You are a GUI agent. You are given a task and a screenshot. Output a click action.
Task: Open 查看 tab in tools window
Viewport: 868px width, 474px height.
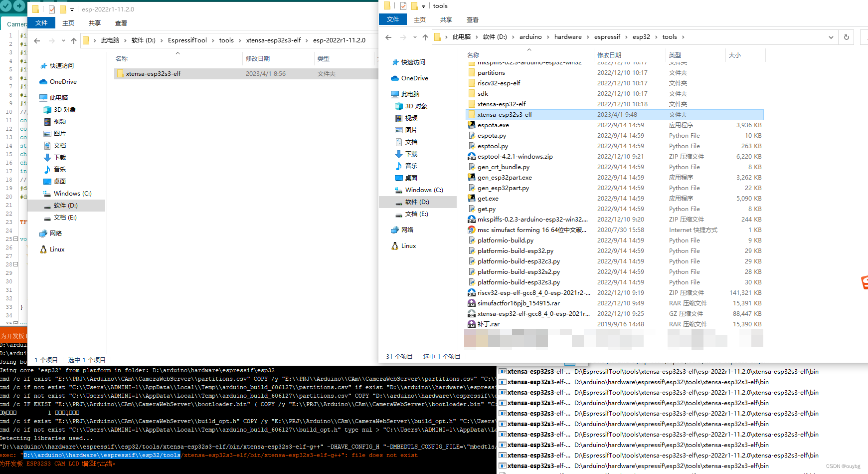tap(473, 19)
